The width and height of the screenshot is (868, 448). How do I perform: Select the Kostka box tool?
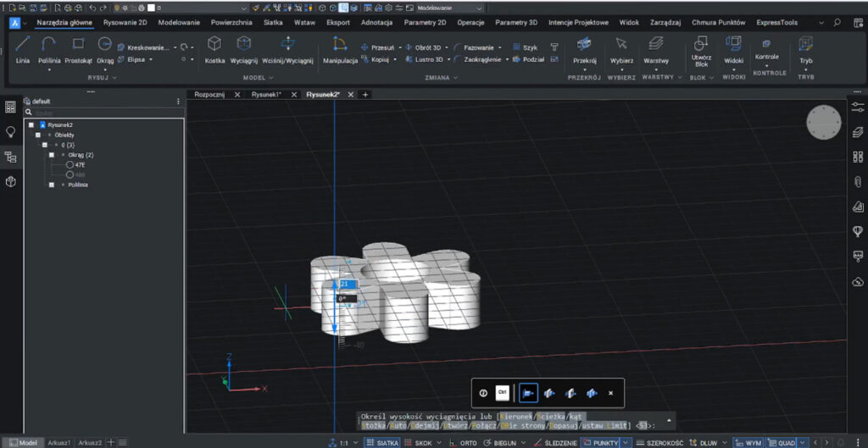click(214, 50)
